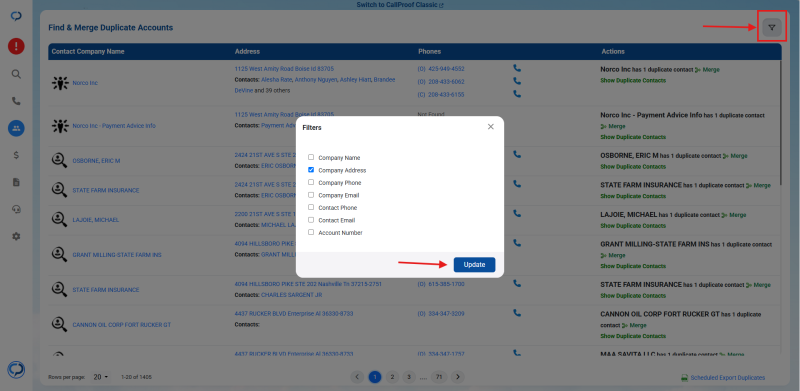Go to page 3
800x391 pixels.
pos(408,377)
